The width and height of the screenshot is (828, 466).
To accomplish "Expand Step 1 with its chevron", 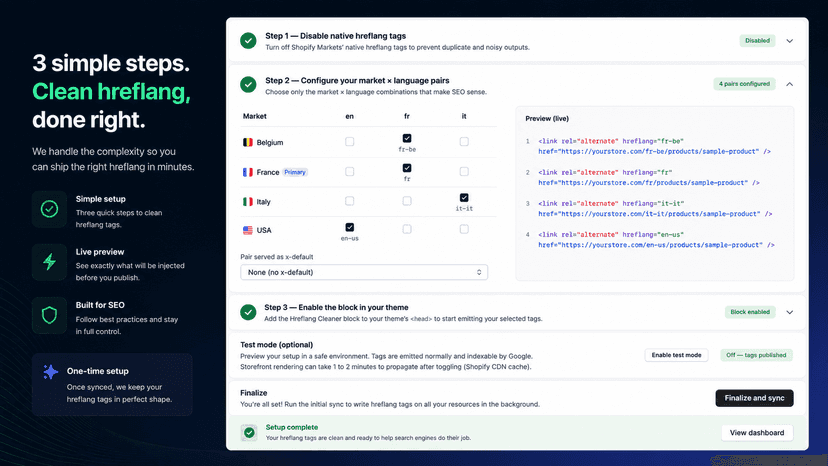I will 789,41.
